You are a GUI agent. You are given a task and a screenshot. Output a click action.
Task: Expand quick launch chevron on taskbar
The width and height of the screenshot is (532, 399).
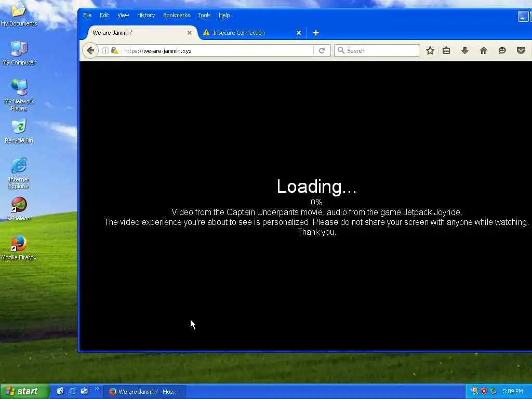[x=97, y=389]
